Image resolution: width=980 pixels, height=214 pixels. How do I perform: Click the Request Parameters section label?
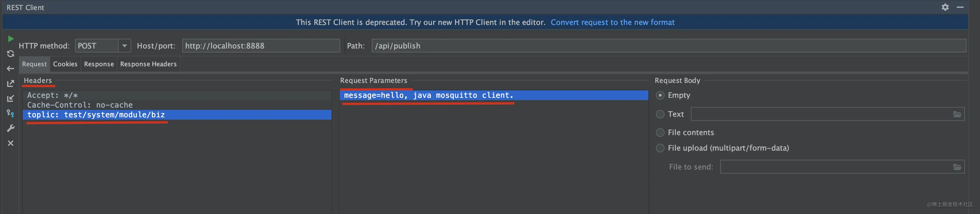(373, 81)
